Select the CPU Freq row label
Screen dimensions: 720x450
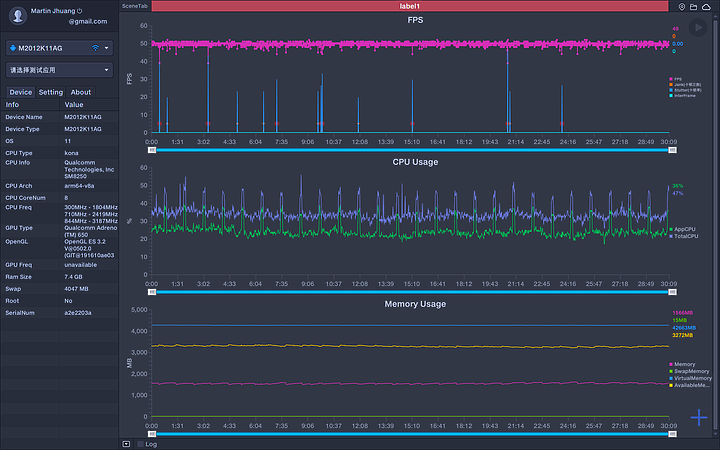tap(18, 208)
